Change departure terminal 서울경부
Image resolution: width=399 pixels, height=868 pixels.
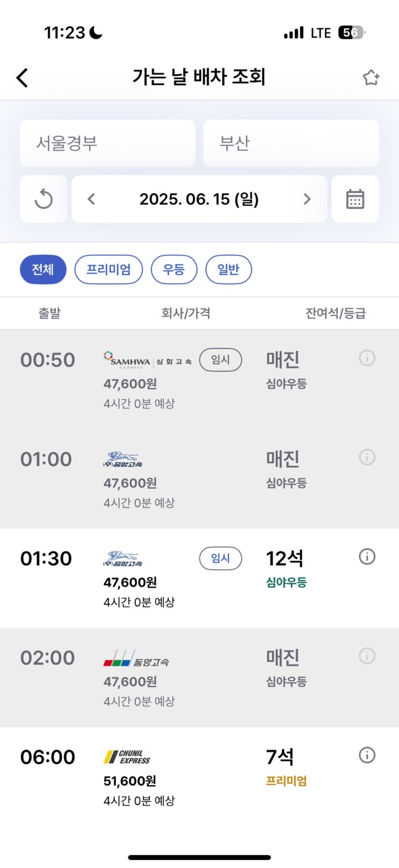click(107, 143)
